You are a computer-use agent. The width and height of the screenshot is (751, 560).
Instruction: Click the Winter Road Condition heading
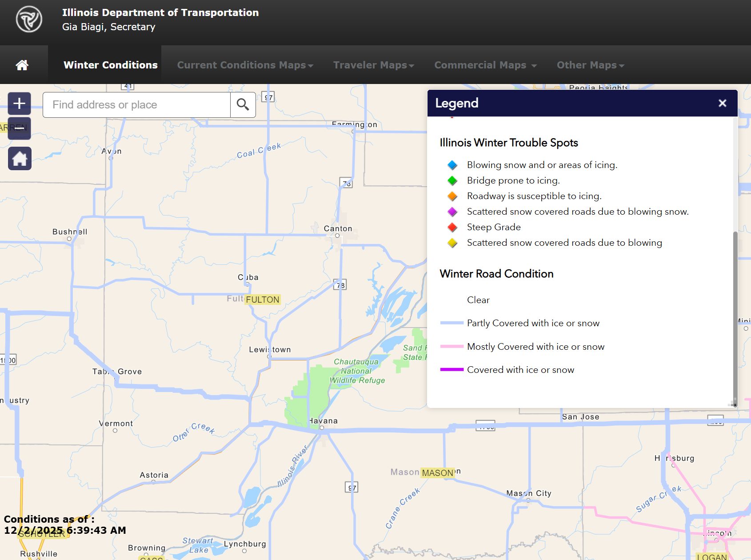[x=496, y=274]
